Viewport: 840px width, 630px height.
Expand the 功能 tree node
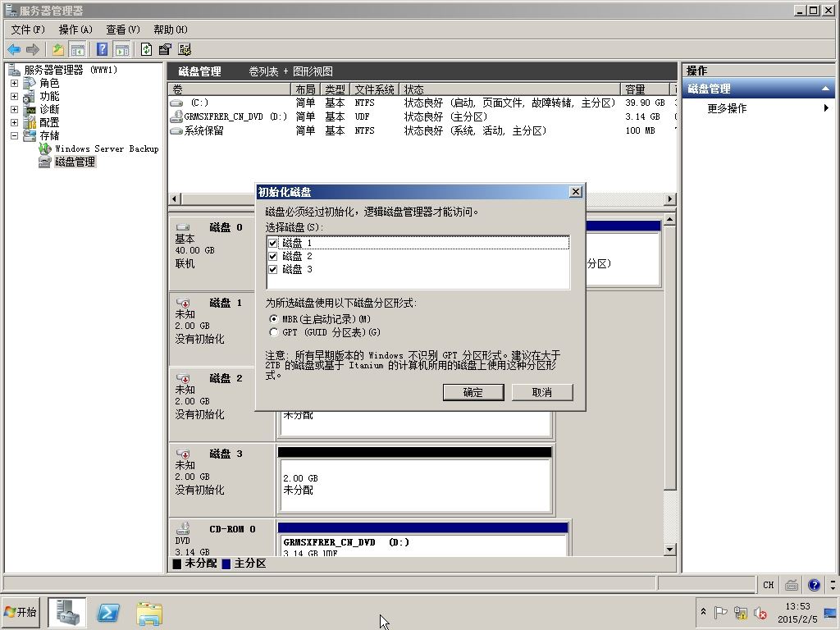(15, 97)
